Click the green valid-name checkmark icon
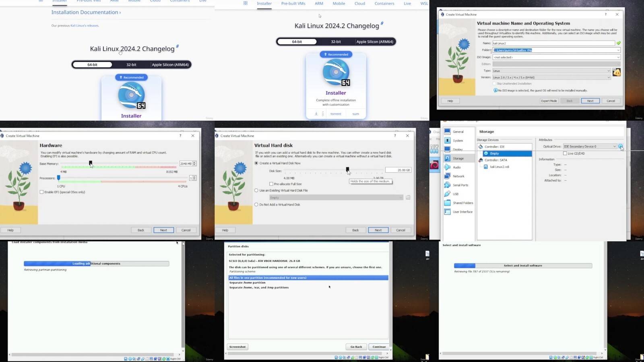 point(619,43)
